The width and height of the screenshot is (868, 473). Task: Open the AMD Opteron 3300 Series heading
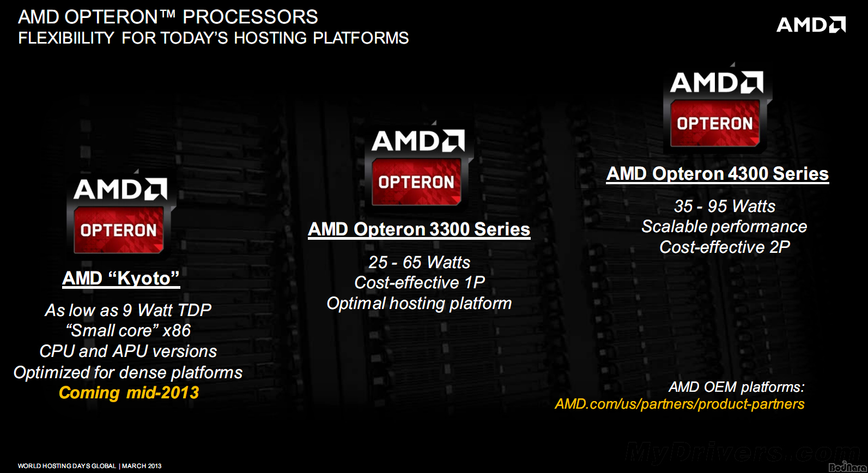point(419,229)
